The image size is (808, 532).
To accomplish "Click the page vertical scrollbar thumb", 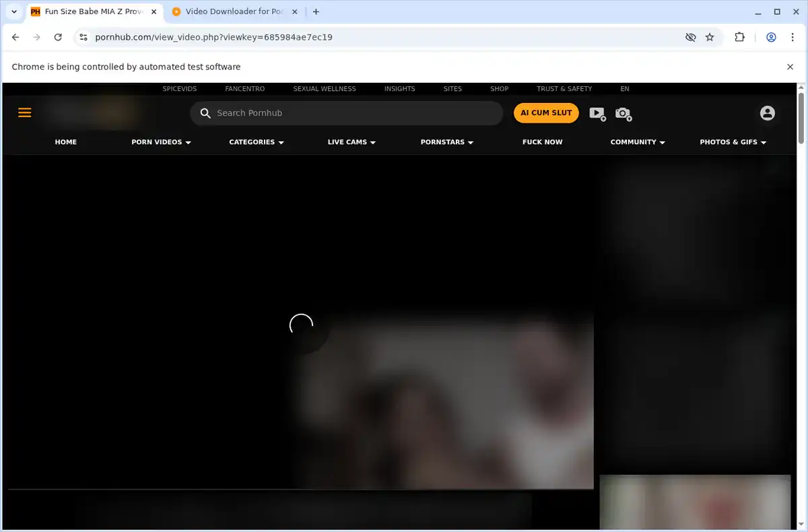I will [801, 117].
